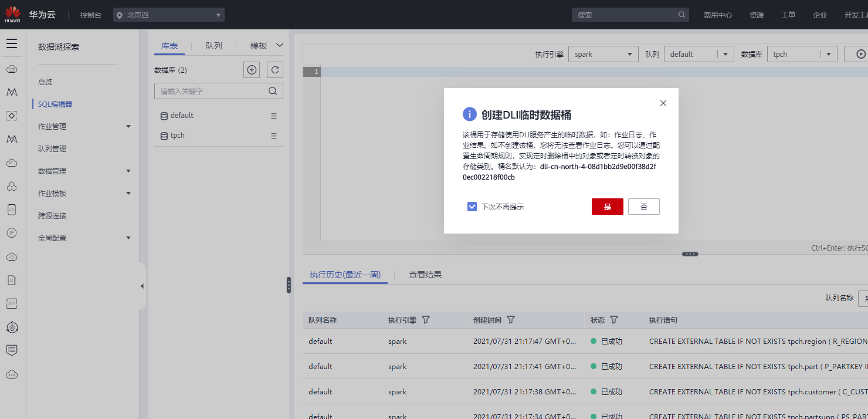Screen dimensions: 868x419
Task: Click the vertical panel splitter handle
Action: pyautogui.click(x=289, y=285)
